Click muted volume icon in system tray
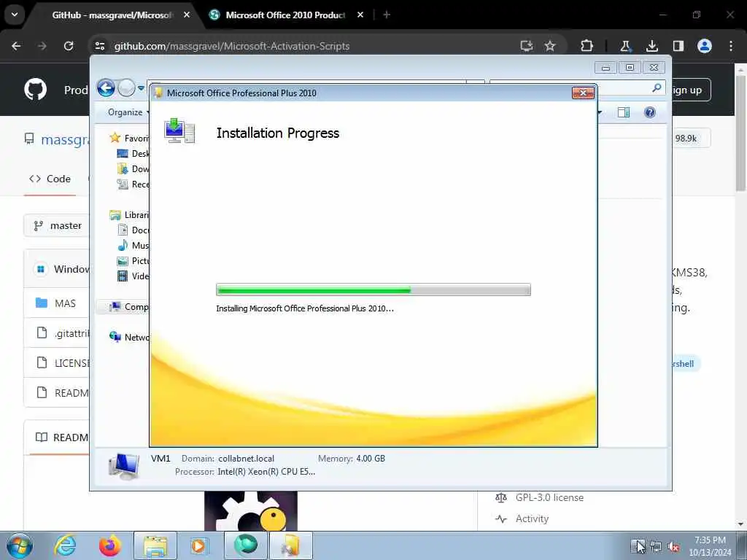The height and width of the screenshot is (560, 747). click(x=673, y=547)
